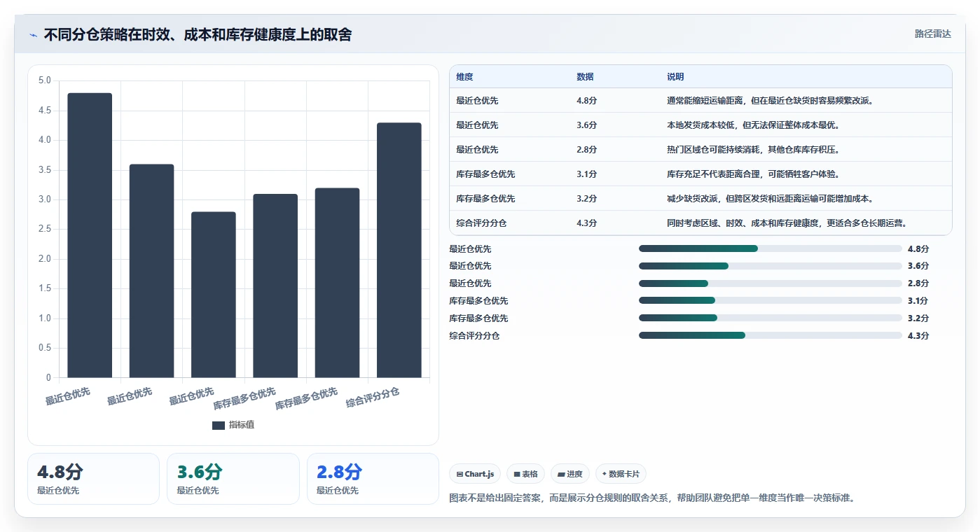The width and height of the screenshot is (980, 532).
Task: Select the 表格 tag
Action: tap(525, 474)
